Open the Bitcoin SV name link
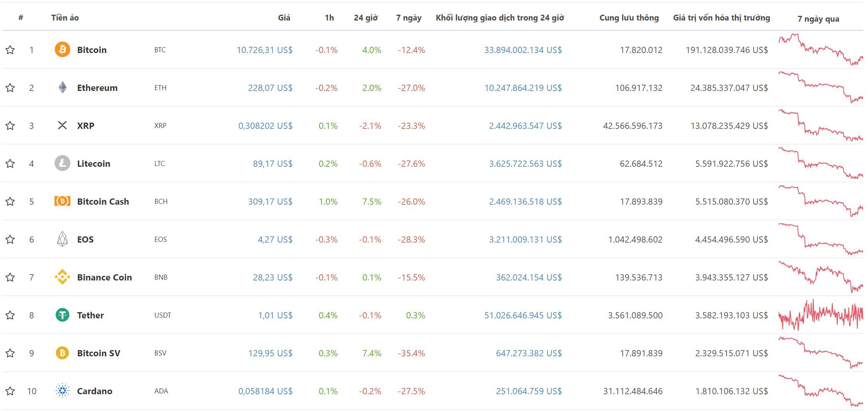Image resolution: width=868 pixels, height=412 pixels. (99, 353)
